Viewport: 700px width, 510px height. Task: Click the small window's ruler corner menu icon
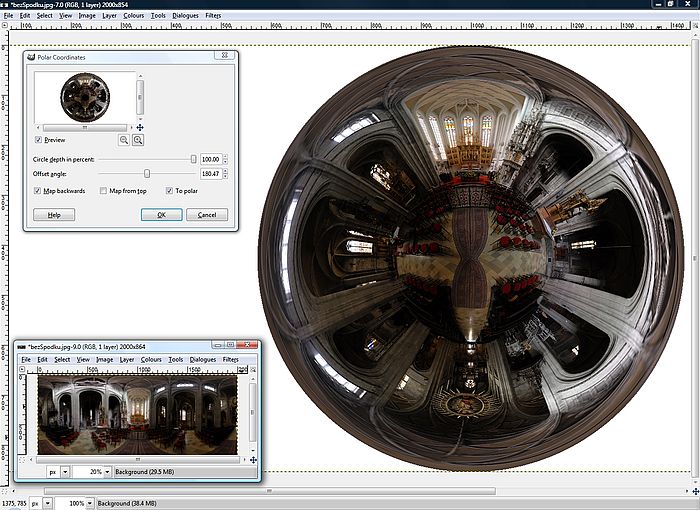(24, 370)
